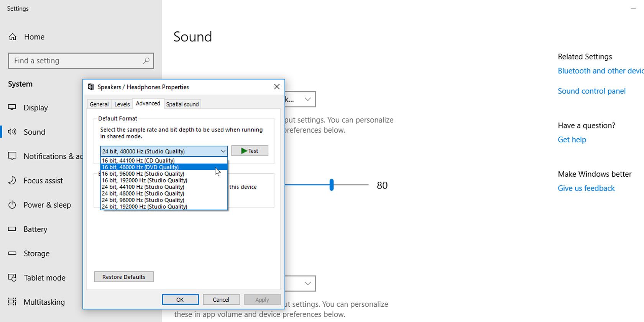Viewport: 644px width, 322px height.
Task: Click the Home icon in Settings sidebar
Action: tap(13, 37)
